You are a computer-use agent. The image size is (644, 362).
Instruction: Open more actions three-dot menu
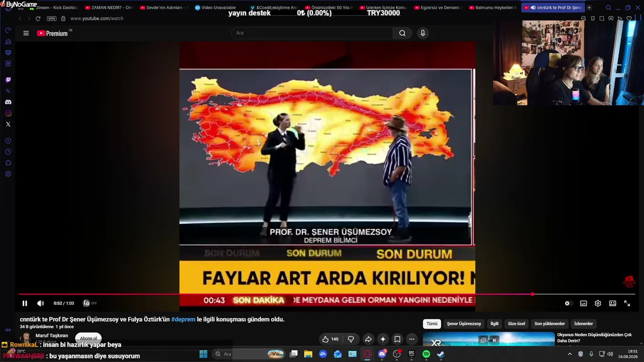click(x=412, y=339)
